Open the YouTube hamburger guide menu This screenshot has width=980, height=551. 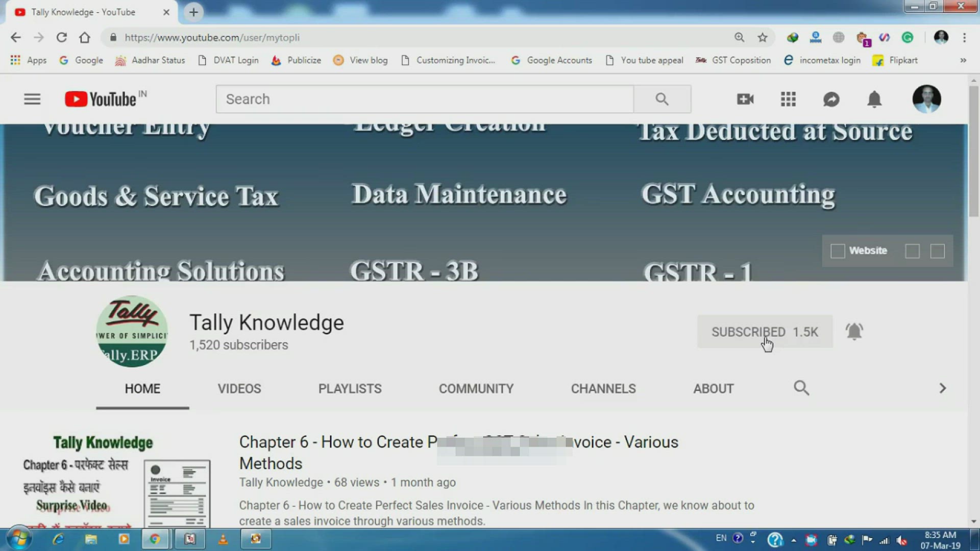(x=32, y=99)
